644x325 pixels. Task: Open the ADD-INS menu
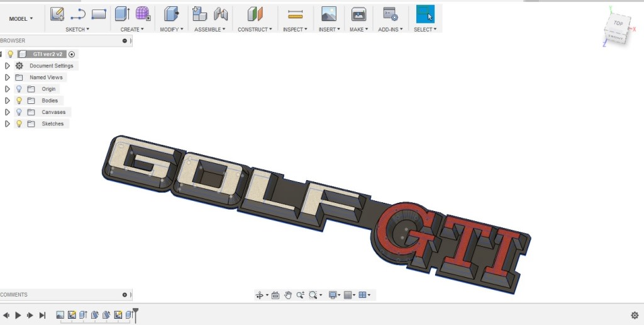tap(391, 30)
